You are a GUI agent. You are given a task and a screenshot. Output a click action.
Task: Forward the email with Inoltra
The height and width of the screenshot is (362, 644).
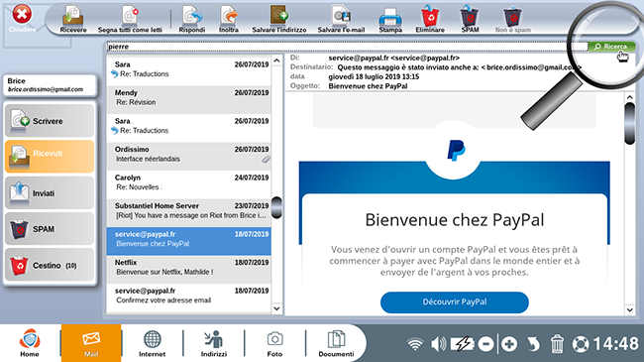(229, 19)
